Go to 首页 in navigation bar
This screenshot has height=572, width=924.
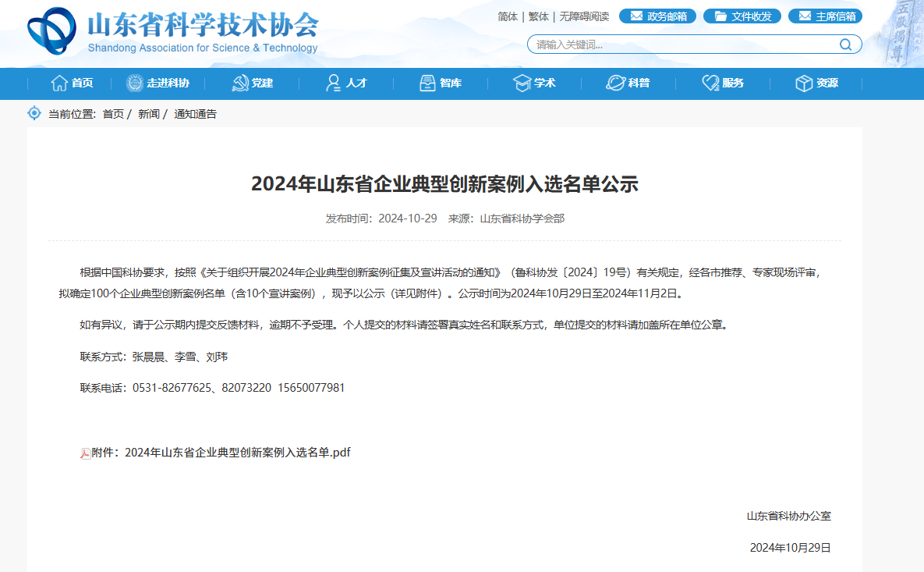(x=73, y=83)
